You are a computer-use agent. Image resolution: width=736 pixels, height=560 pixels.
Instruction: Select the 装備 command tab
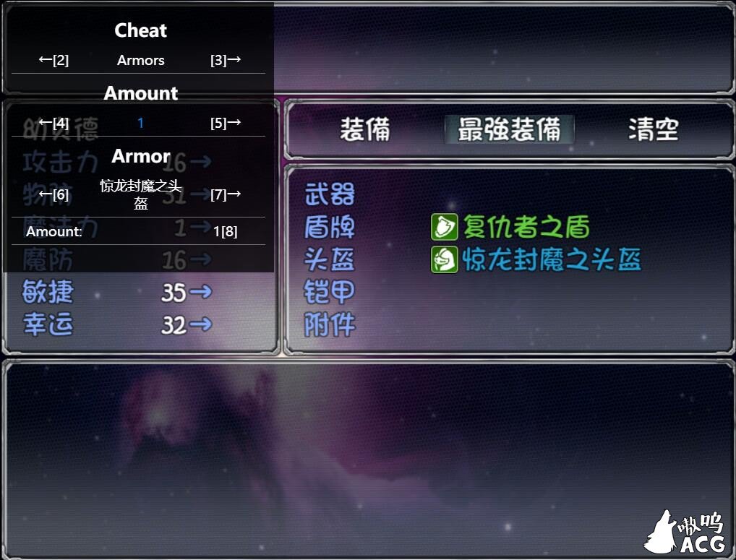(365, 129)
